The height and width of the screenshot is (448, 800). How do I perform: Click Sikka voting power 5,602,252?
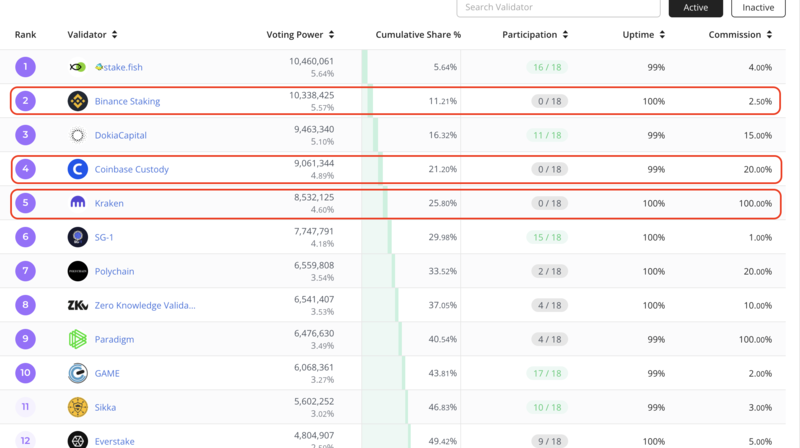[314, 402]
